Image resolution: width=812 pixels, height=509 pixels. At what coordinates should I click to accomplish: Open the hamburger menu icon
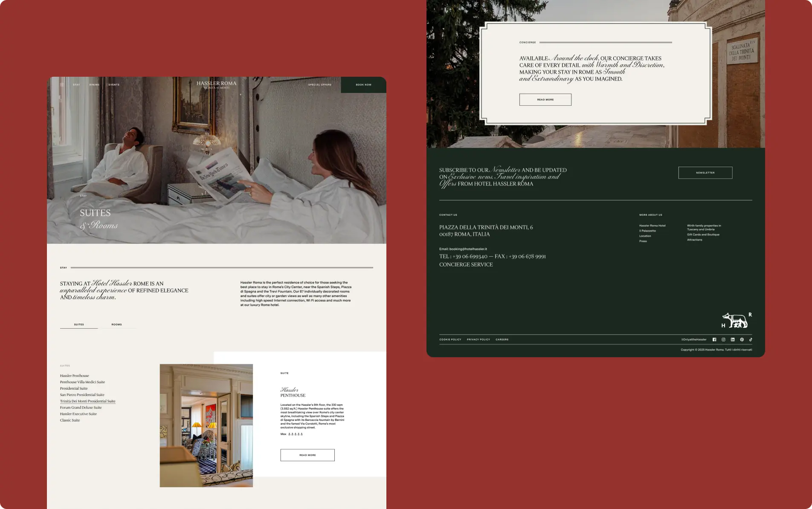point(62,84)
